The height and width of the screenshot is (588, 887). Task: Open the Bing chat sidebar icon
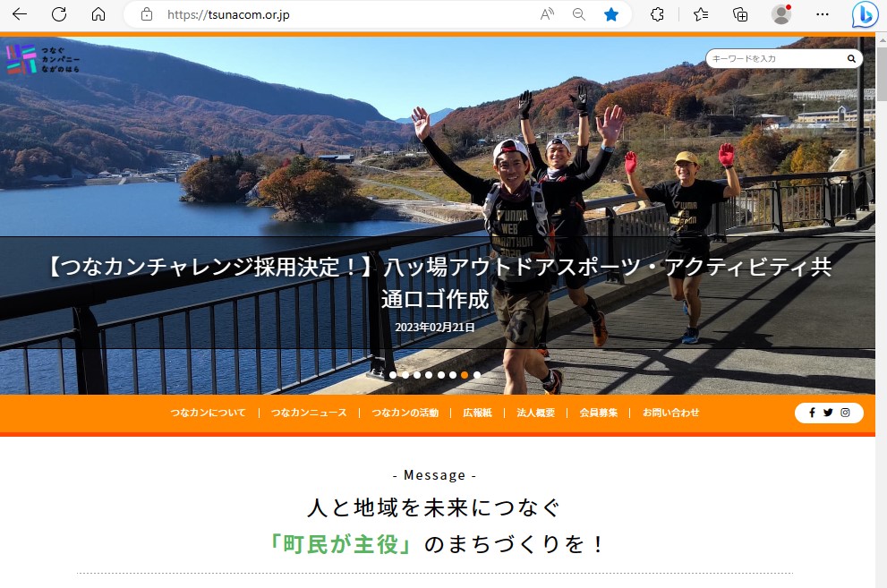[864, 14]
